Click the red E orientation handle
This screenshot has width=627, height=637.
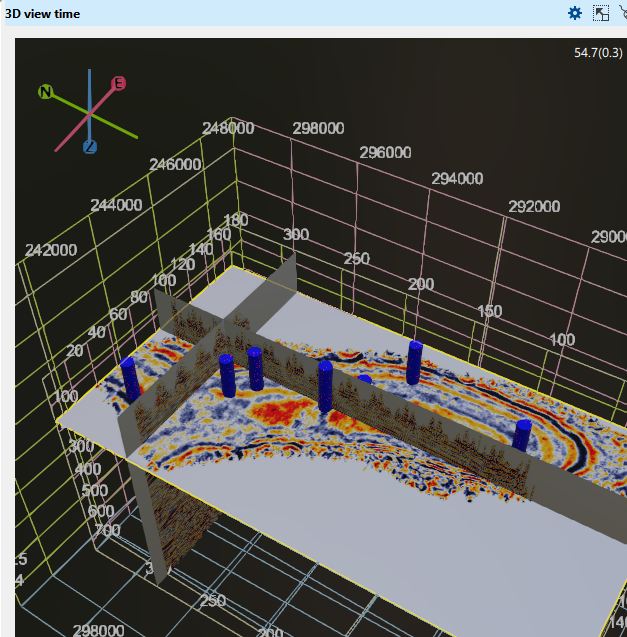[x=119, y=83]
